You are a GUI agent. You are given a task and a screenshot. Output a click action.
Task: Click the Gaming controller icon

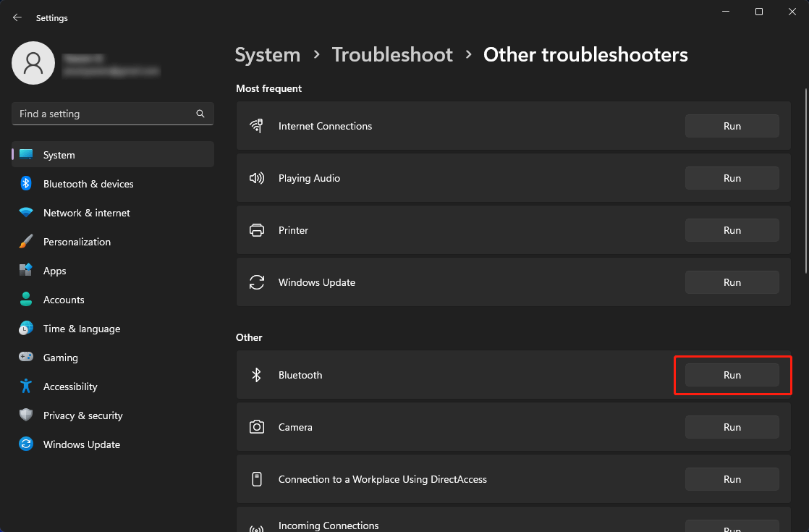(x=26, y=357)
